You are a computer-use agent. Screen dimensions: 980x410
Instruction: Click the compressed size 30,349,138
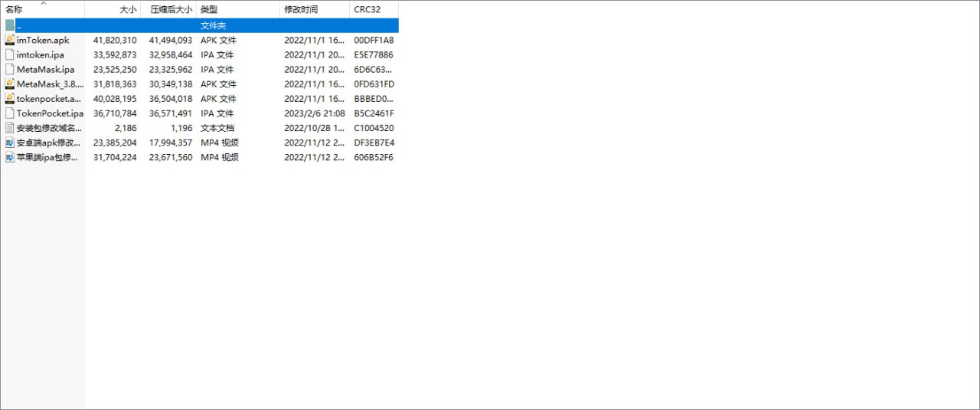click(x=171, y=84)
